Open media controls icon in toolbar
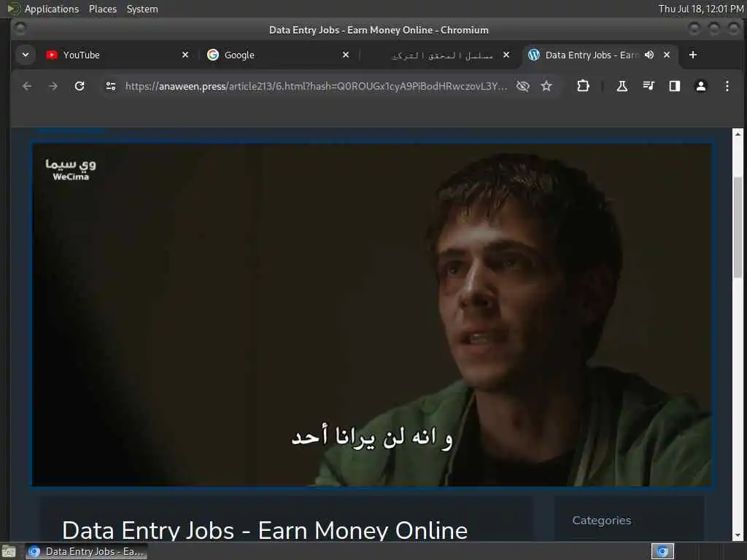This screenshot has height=560, width=747. click(x=649, y=86)
